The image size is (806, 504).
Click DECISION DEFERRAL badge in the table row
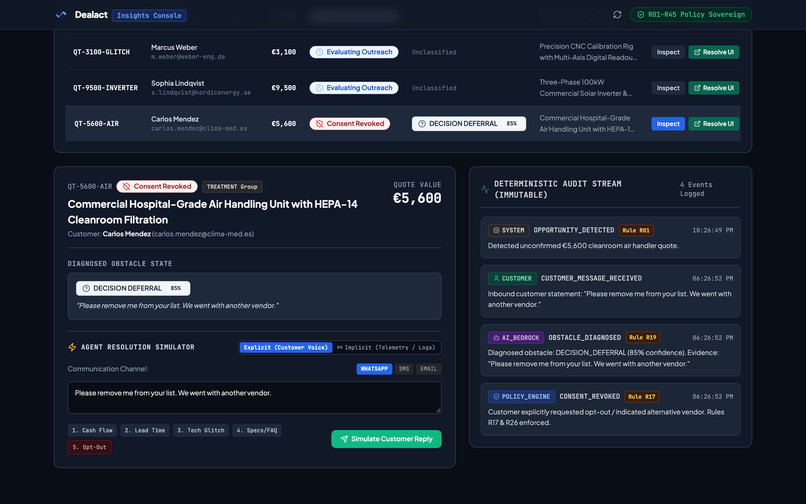point(469,123)
